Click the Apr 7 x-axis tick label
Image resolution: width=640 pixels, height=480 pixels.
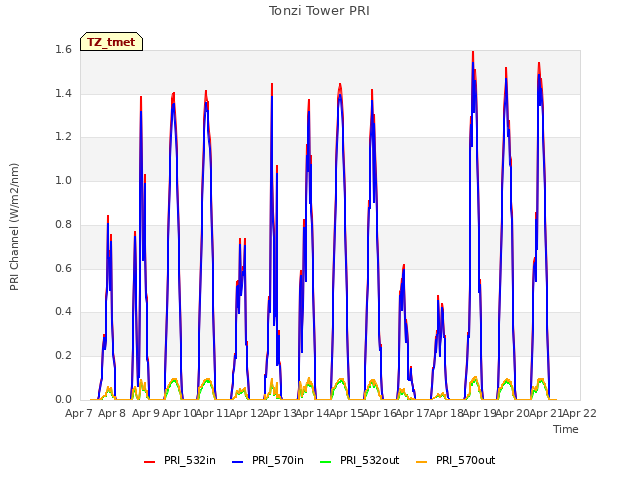pyautogui.click(x=79, y=413)
